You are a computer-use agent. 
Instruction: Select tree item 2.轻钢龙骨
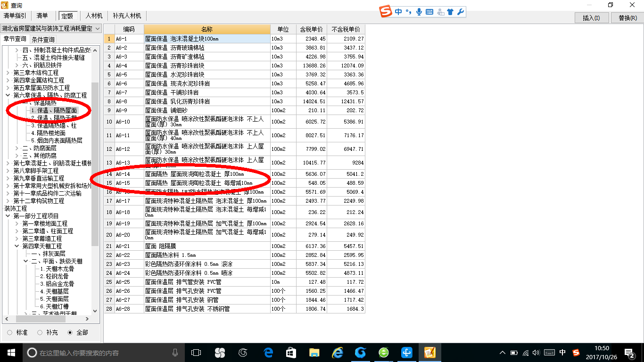(x=54, y=276)
